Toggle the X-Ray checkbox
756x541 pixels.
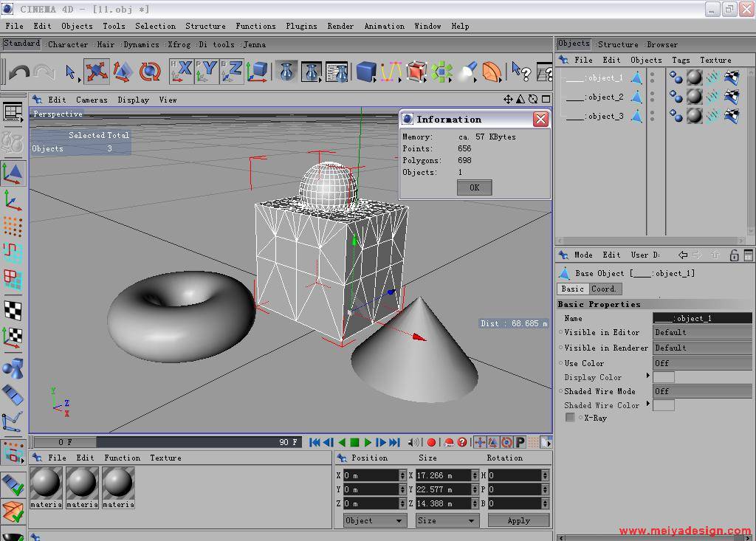tap(570, 418)
